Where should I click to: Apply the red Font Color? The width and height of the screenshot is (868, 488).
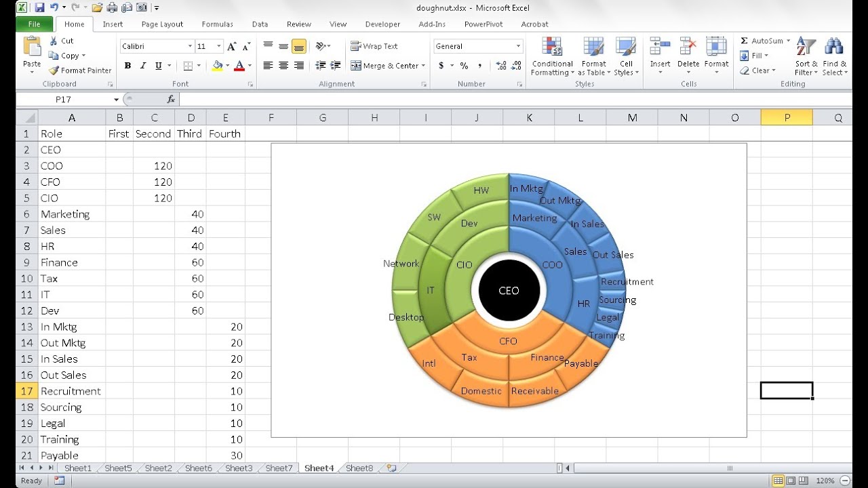240,66
